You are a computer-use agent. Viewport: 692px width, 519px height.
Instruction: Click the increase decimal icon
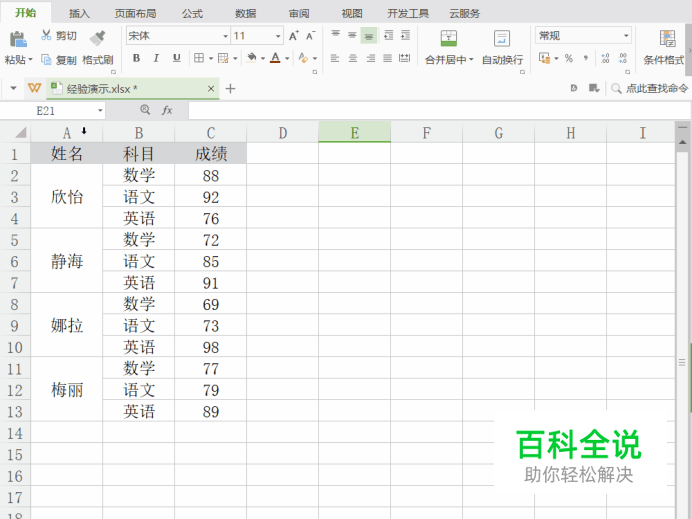pyautogui.click(x=605, y=58)
